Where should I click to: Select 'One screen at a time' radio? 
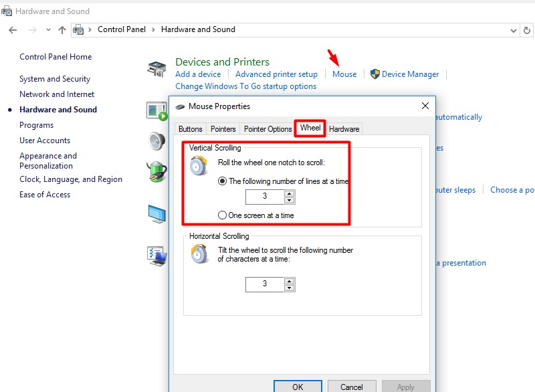point(222,215)
